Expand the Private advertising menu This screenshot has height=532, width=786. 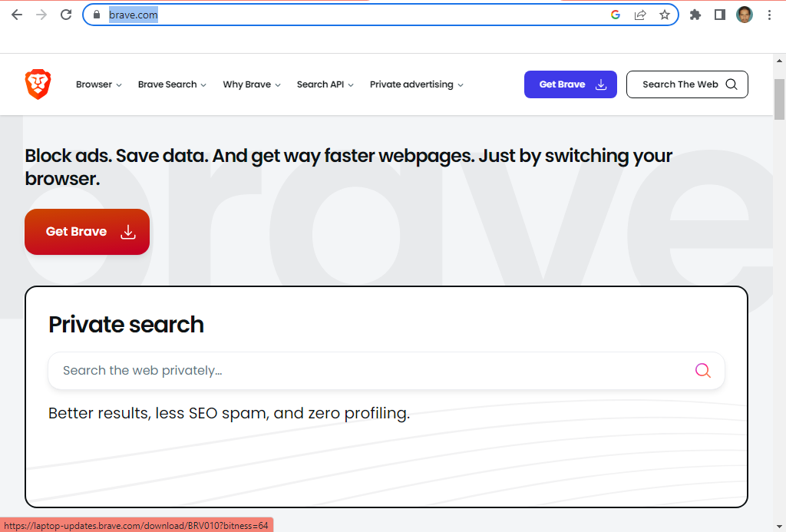pos(417,84)
